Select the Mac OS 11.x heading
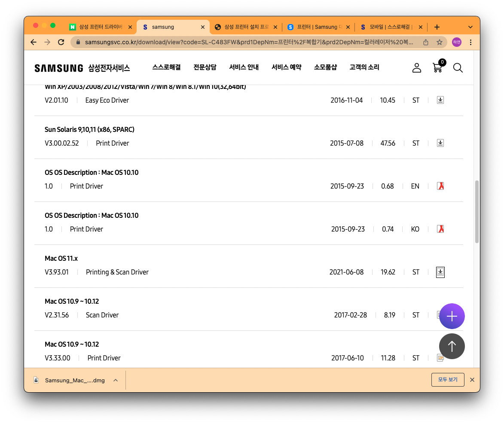Image resolution: width=504 pixels, height=424 pixels. [x=61, y=258]
